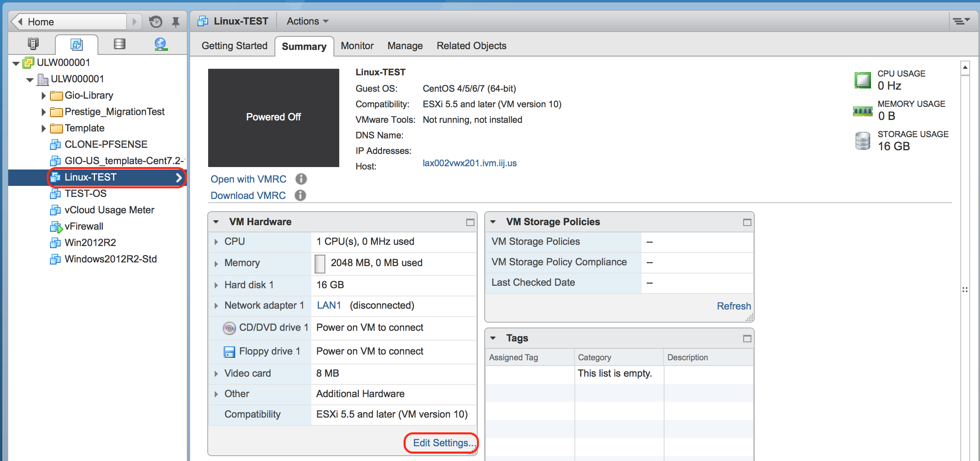
Task: Click the Download VMRC link
Action: (x=248, y=196)
